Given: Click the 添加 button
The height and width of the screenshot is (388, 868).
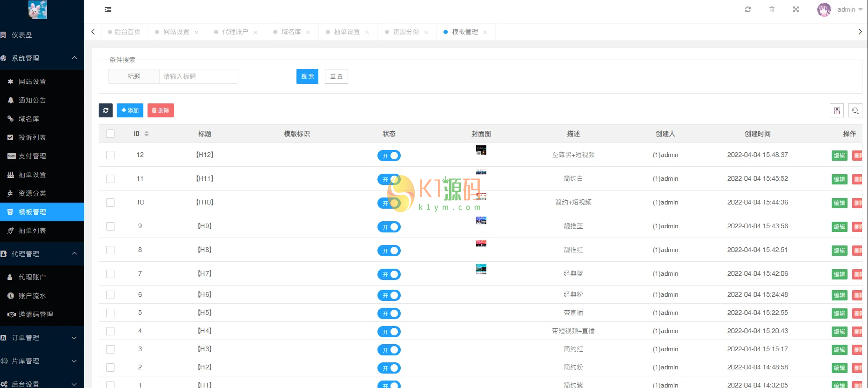Looking at the screenshot, I should click(130, 110).
